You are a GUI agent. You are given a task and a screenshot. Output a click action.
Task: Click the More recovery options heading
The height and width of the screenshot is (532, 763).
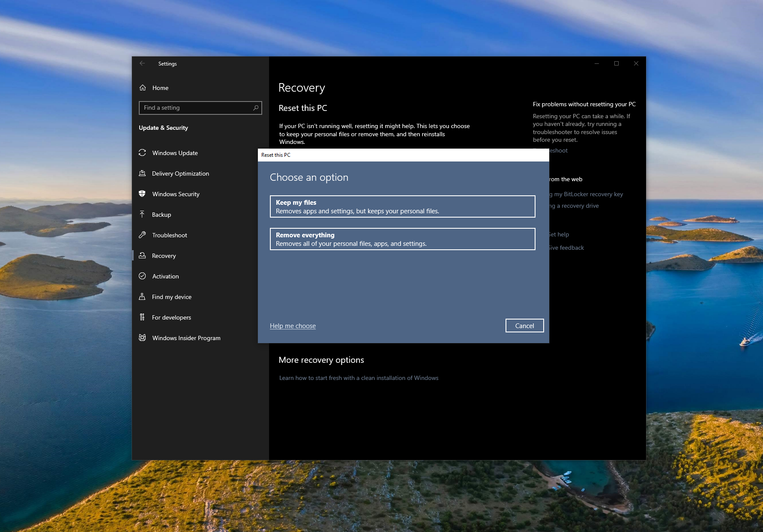321,360
